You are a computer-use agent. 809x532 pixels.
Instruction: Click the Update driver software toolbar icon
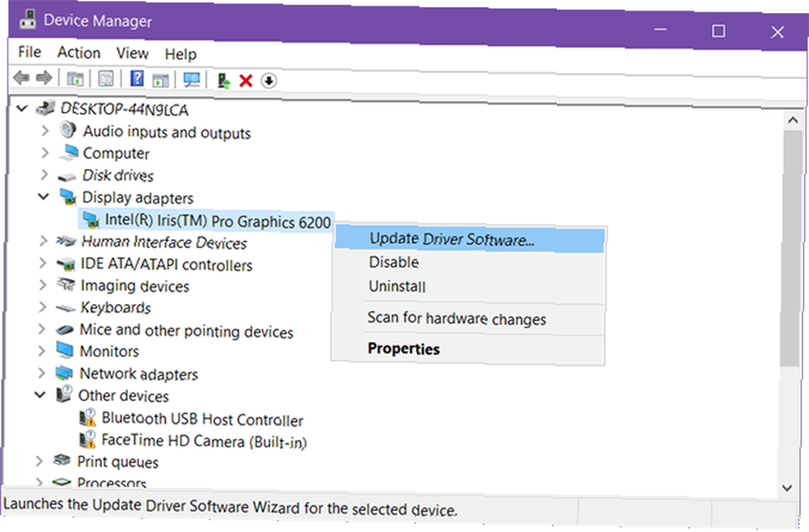tap(223, 80)
